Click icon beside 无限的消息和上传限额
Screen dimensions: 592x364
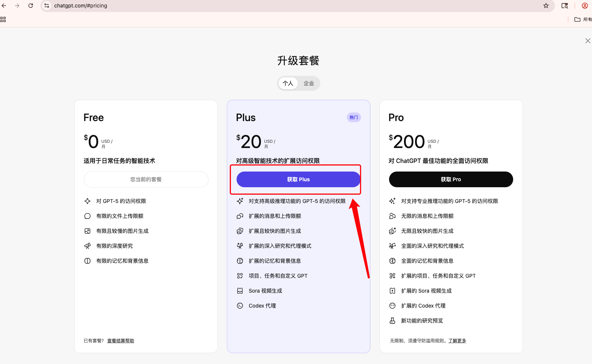[x=392, y=216]
